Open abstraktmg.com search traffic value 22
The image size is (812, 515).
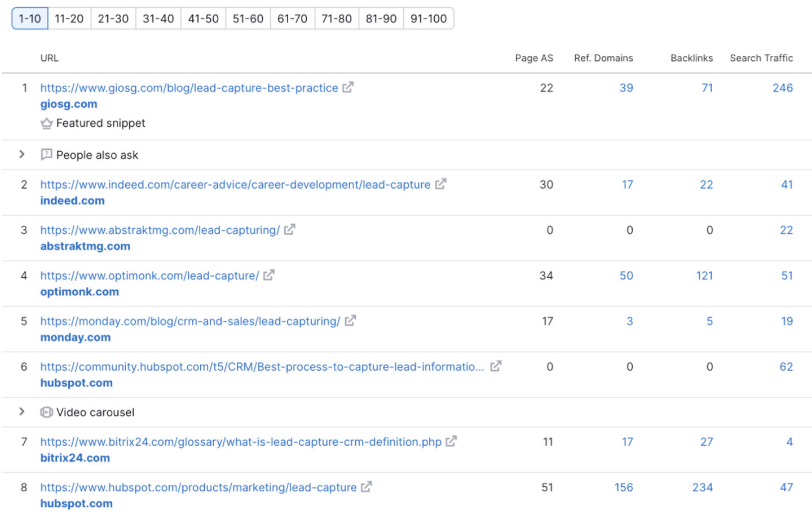pos(786,230)
